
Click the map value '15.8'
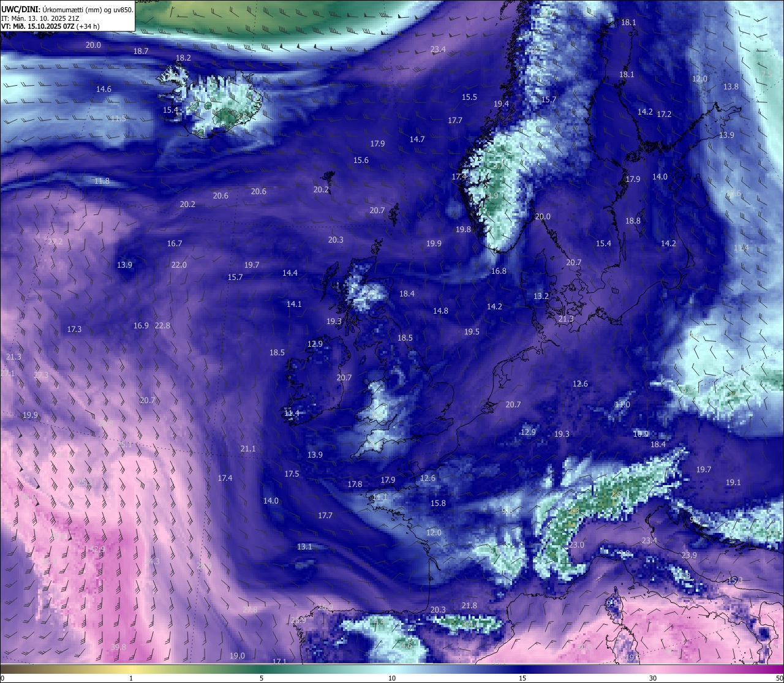[438, 503]
